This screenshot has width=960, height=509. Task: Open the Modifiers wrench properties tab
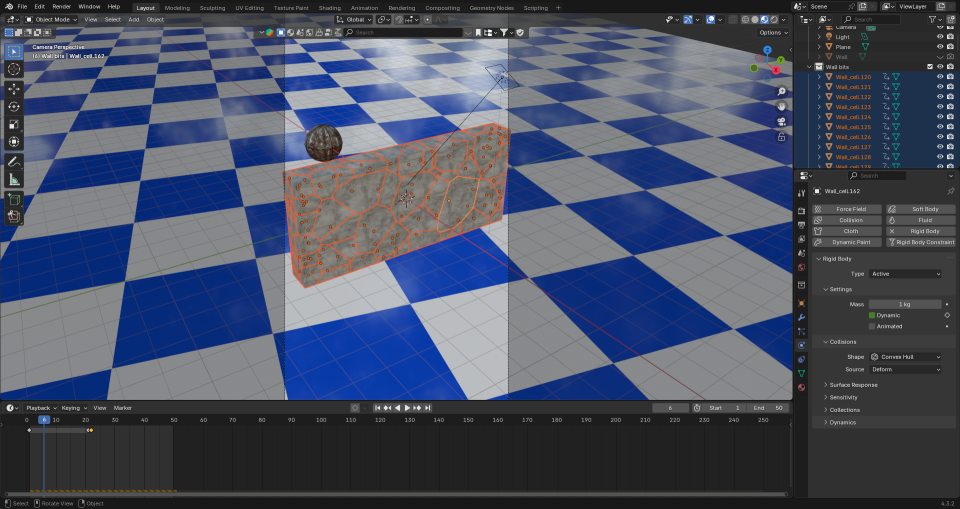click(x=801, y=316)
